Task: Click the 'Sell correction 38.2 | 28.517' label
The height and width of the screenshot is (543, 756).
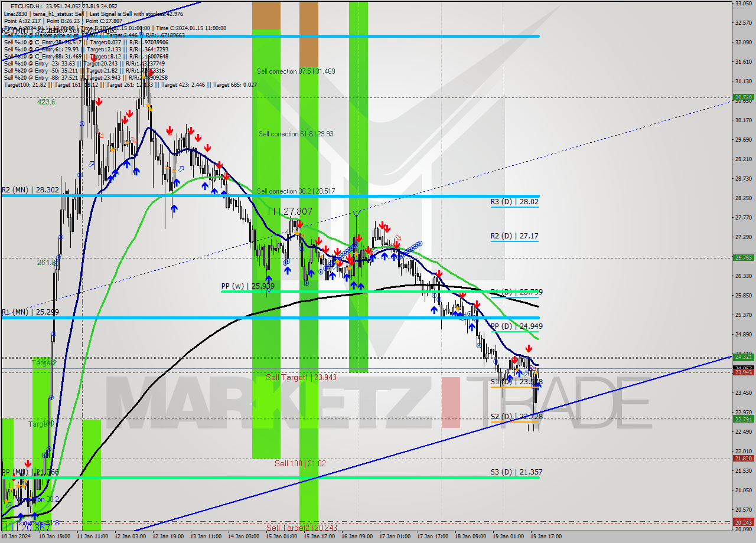Action: (x=296, y=191)
